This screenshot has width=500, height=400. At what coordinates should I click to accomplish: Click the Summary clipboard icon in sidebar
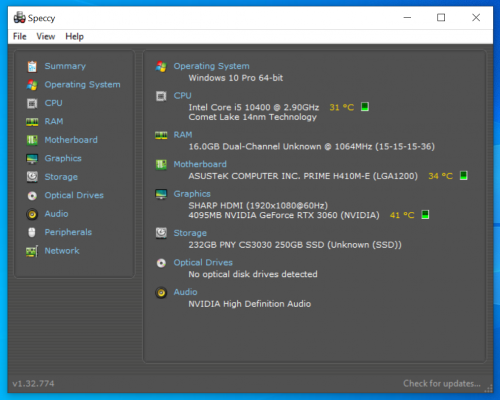(x=32, y=66)
